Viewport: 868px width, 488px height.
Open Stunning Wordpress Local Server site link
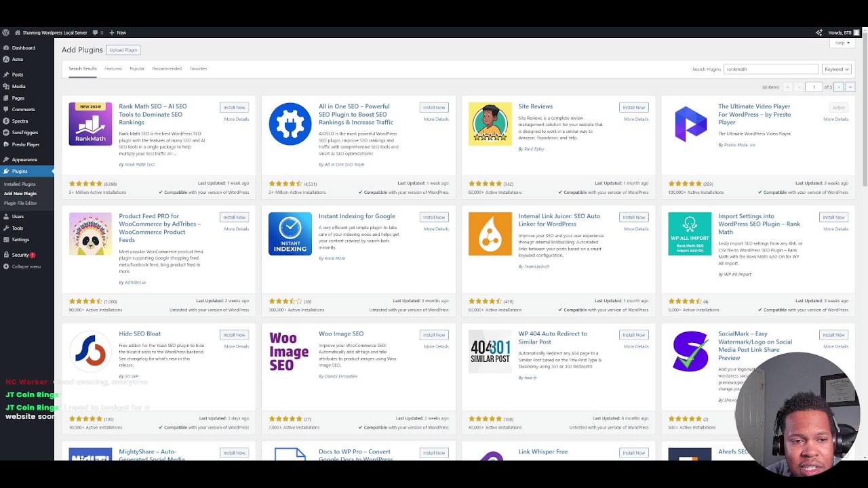(x=52, y=33)
